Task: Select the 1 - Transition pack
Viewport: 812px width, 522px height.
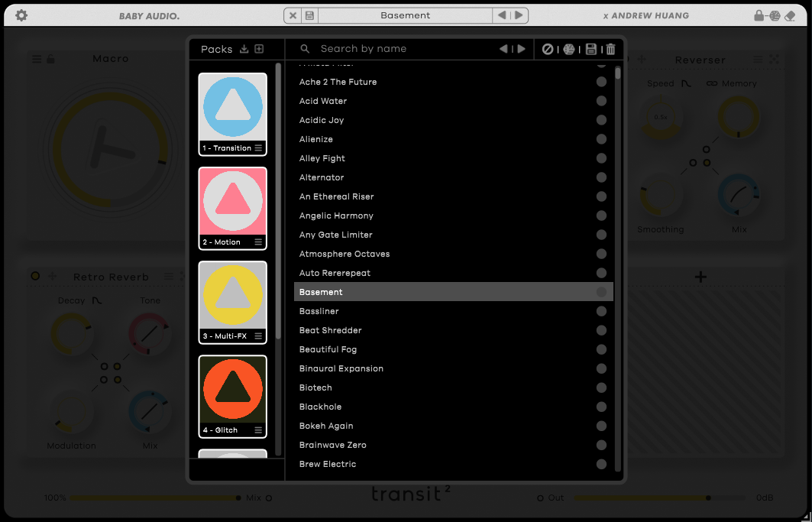Action: (232, 114)
